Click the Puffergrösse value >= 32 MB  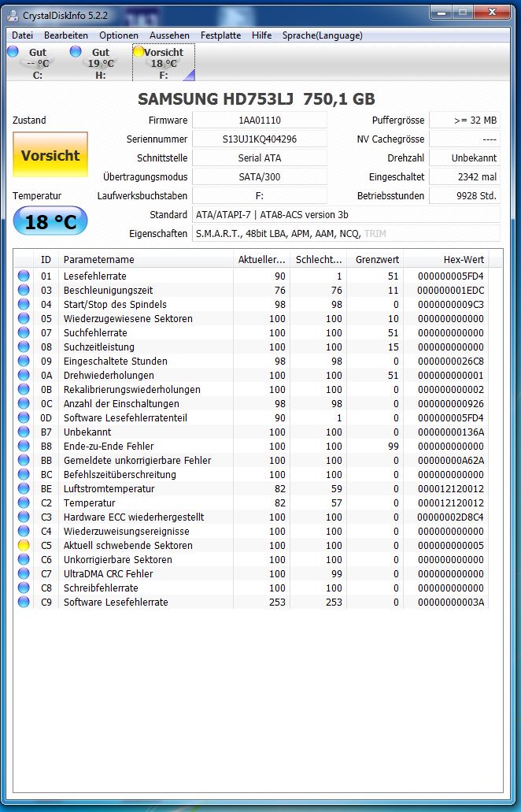click(x=464, y=121)
